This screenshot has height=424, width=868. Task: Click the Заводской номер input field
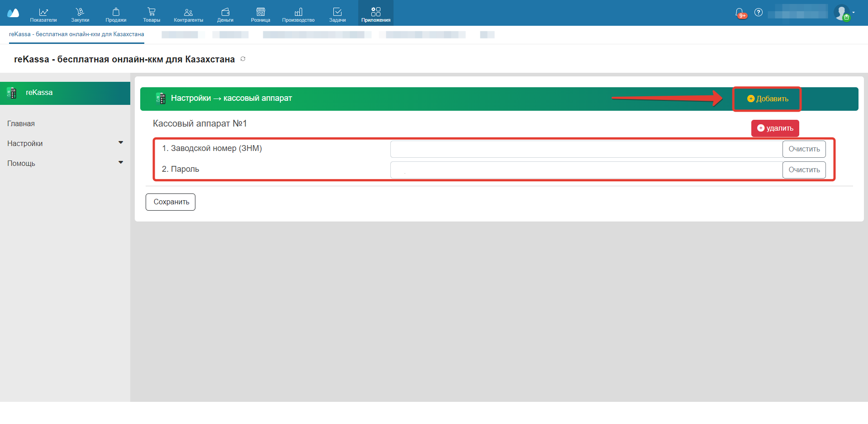pyautogui.click(x=586, y=149)
